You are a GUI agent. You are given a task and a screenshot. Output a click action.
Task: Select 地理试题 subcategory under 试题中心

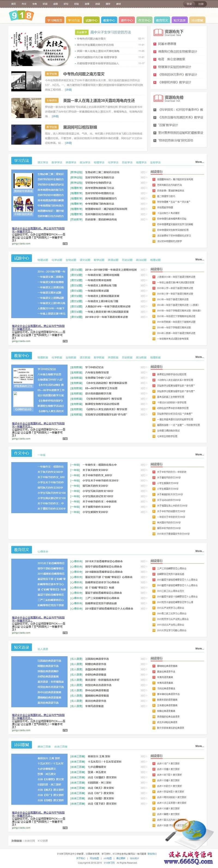click(x=155, y=260)
